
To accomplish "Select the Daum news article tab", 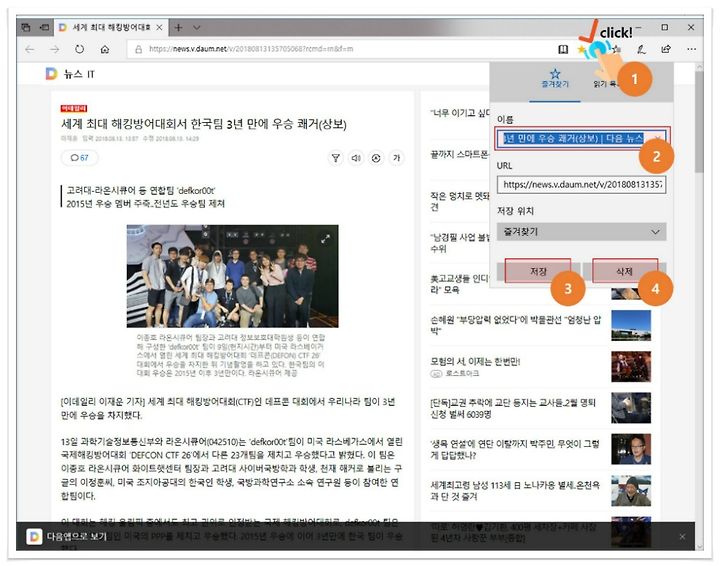I will [110, 28].
